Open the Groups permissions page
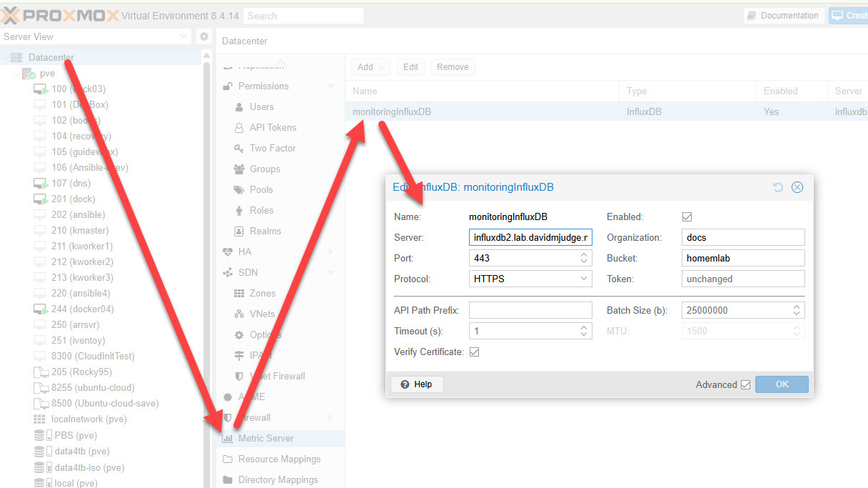 [264, 169]
